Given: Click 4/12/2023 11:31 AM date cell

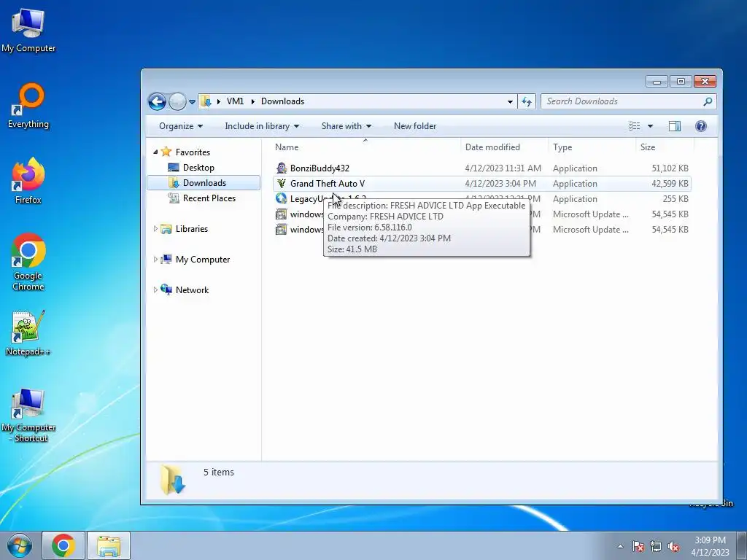Looking at the screenshot, I should [503, 168].
